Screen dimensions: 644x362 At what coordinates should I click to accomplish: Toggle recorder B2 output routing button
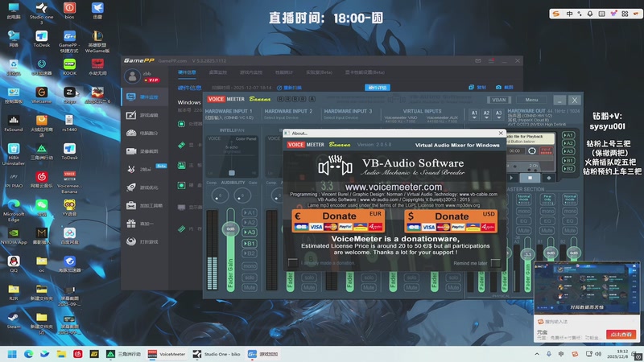point(568,169)
